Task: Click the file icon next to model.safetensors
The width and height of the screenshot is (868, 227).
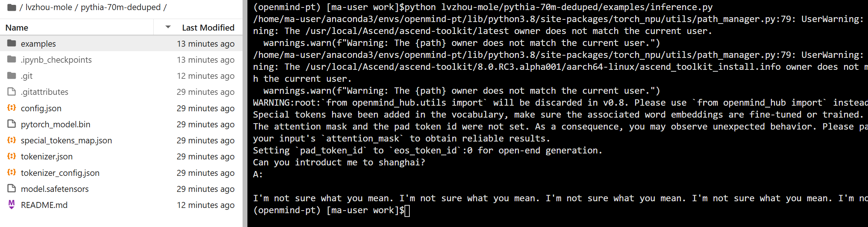Action: (12, 189)
